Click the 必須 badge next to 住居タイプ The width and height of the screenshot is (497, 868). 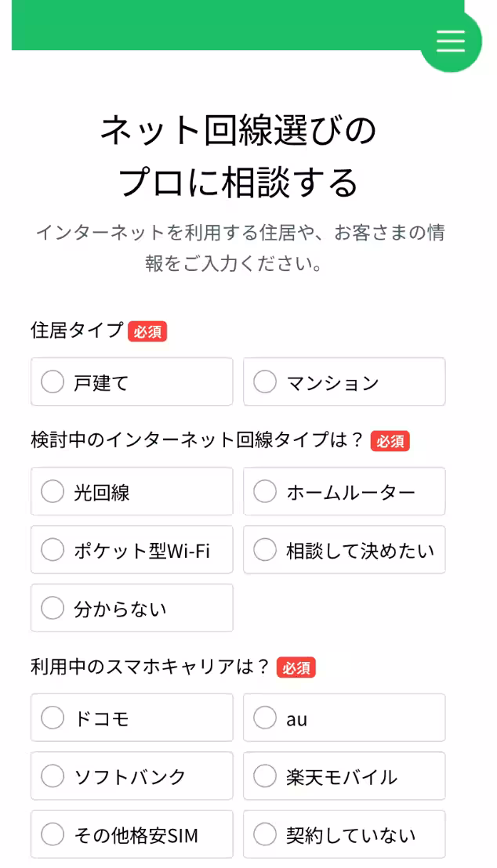[x=148, y=332]
